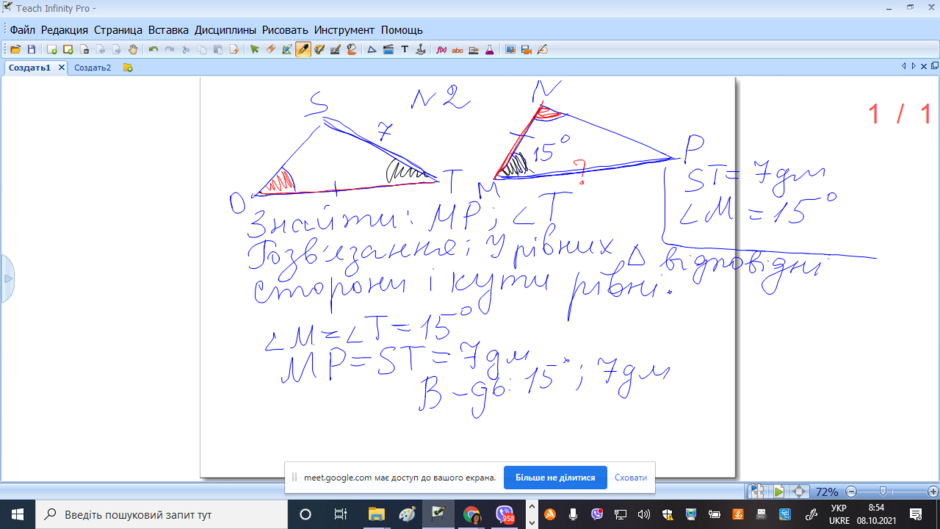Image resolution: width=940 pixels, height=529 pixels.
Task: Add a new page with green plus
Action: click(x=52, y=50)
